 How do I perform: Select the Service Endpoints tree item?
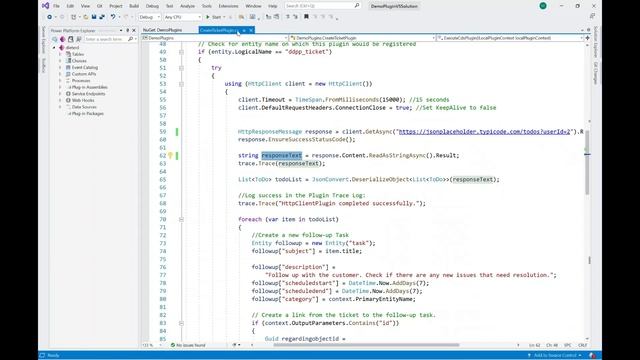88,94
